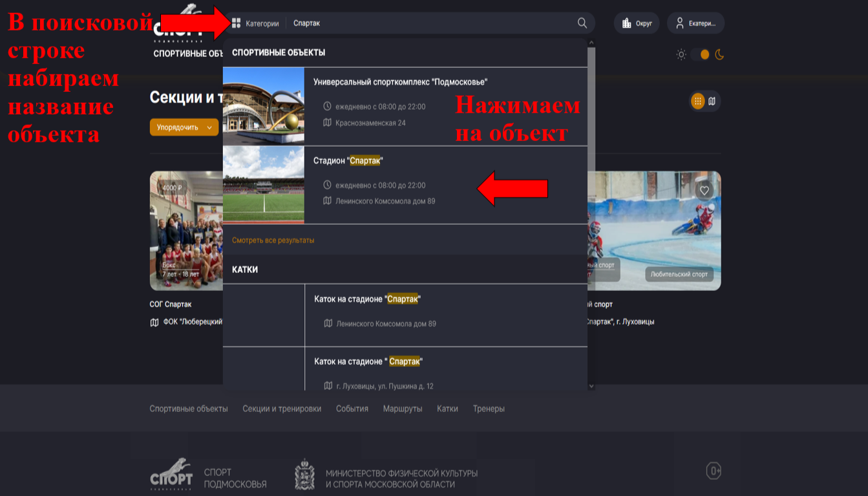This screenshot has width=868, height=496.
Task: Click the Округ building icon
Action: [x=626, y=23]
